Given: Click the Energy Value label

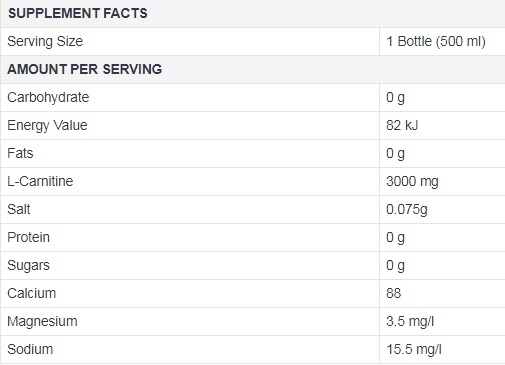Looking at the screenshot, I should point(47,125).
